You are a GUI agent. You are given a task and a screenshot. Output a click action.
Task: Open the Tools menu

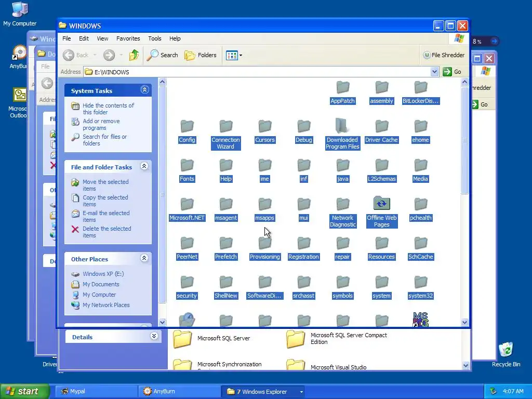154,38
